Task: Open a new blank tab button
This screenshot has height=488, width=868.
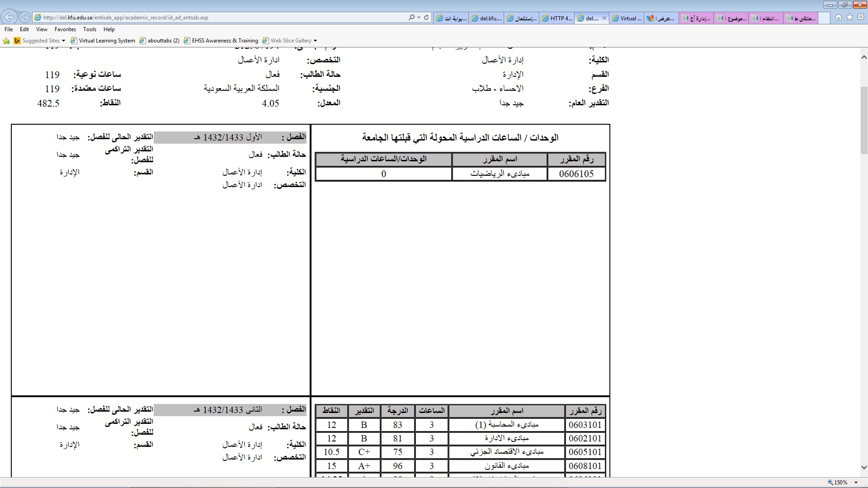Action: (824, 19)
